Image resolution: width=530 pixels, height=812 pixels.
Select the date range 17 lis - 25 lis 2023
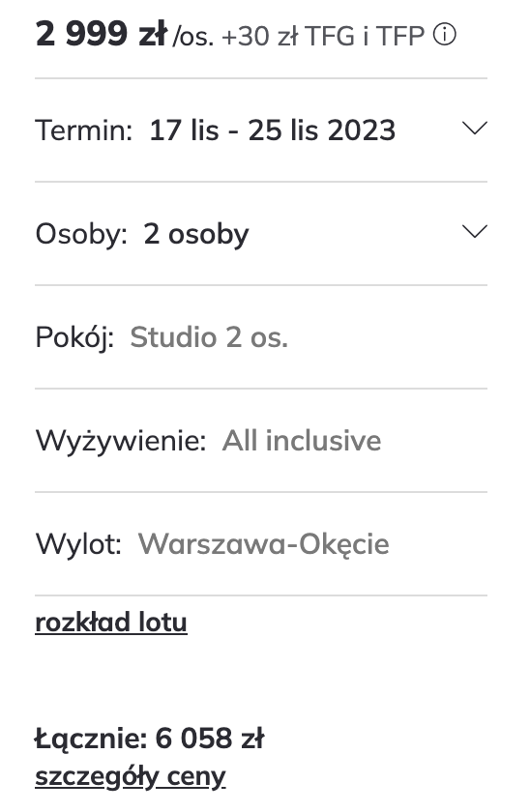pyautogui.click(x=273, y=130)
